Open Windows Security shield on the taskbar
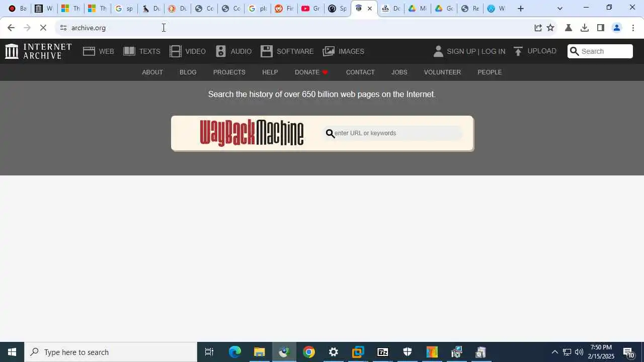Image resolution: width=644 pixels, height=362 pixels. click(x=408, y=352)
